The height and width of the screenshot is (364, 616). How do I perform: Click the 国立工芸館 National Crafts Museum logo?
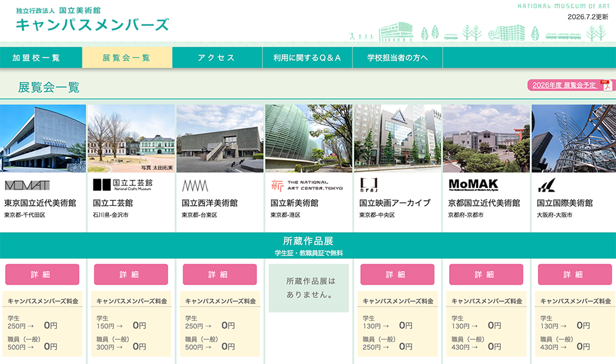point(123,185)
